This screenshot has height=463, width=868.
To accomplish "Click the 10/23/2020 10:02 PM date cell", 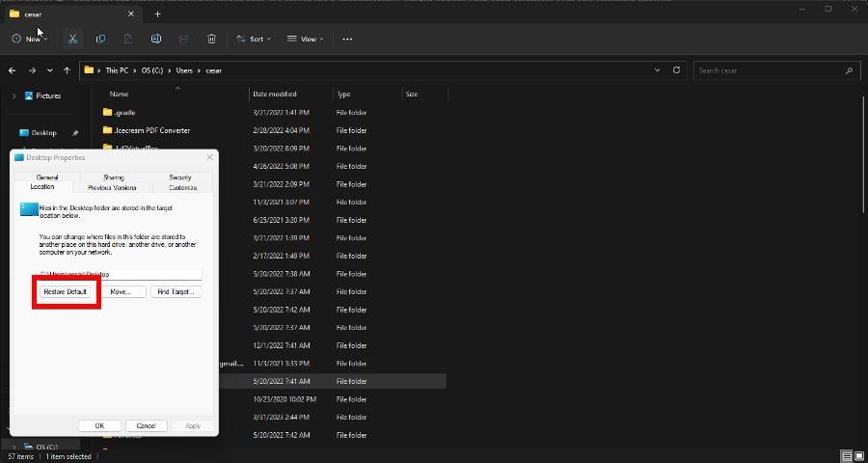I will pyautogui.click(x=285, y=399).
